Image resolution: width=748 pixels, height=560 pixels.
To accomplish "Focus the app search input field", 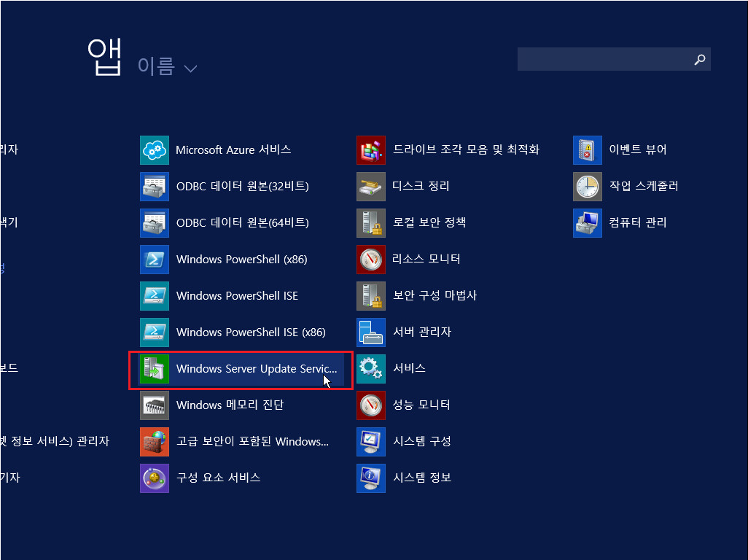I will 604,60.
